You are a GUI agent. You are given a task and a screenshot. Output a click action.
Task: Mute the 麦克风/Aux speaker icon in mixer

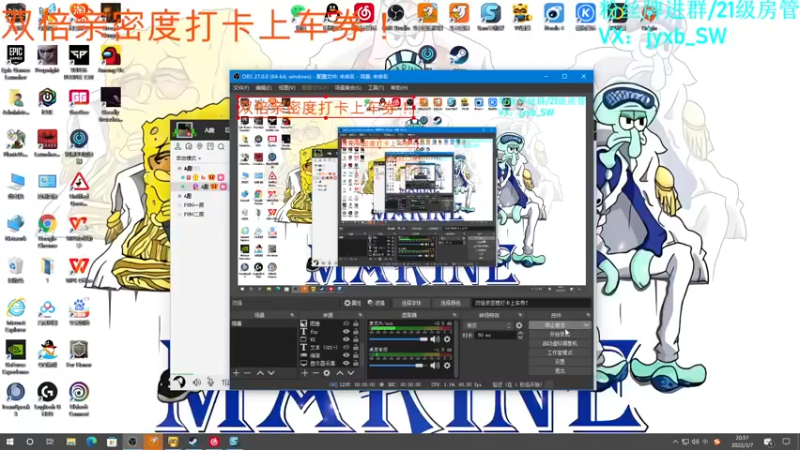pyautogui.click(x=435, y=339)
